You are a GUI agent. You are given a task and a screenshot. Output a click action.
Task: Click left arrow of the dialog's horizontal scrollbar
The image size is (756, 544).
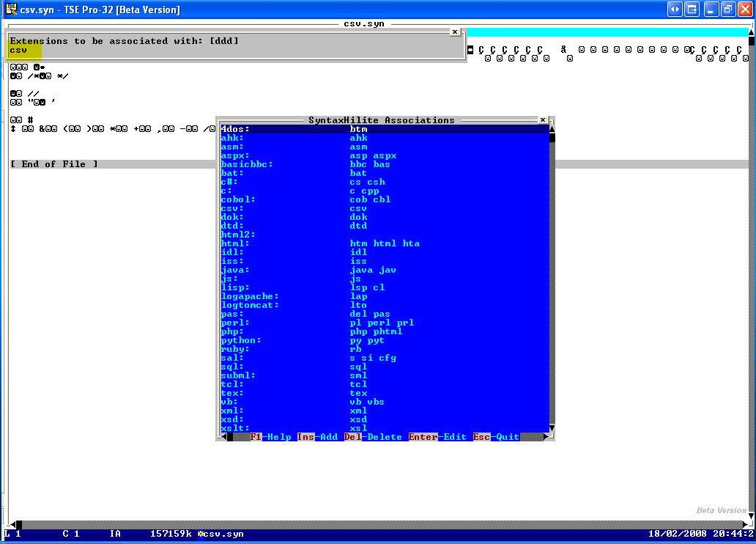[223, 437]
